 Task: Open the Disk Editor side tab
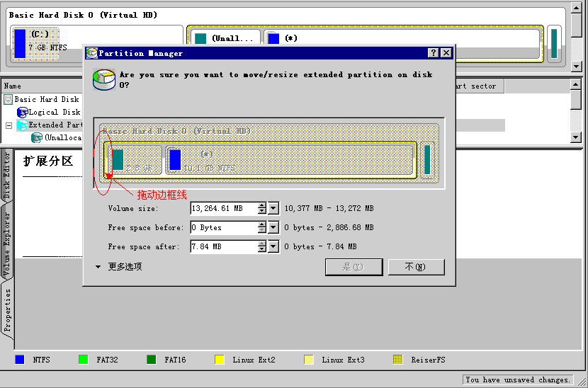tap(8, 173)
